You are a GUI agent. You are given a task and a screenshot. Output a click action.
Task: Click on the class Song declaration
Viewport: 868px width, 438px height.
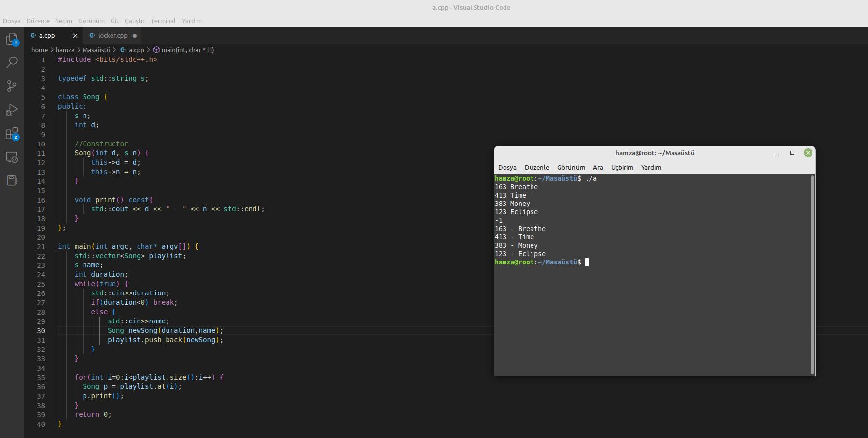pos(83,97)
